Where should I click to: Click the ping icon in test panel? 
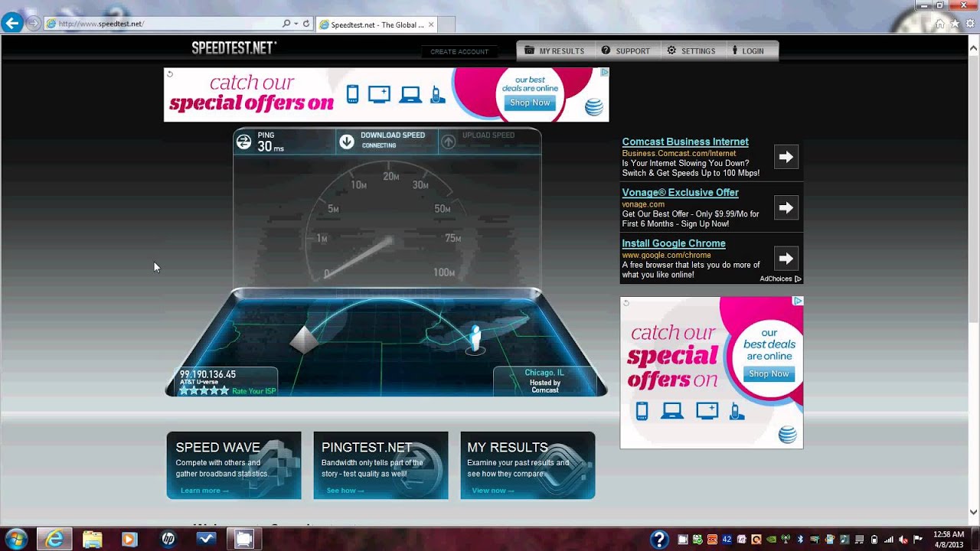243,142
